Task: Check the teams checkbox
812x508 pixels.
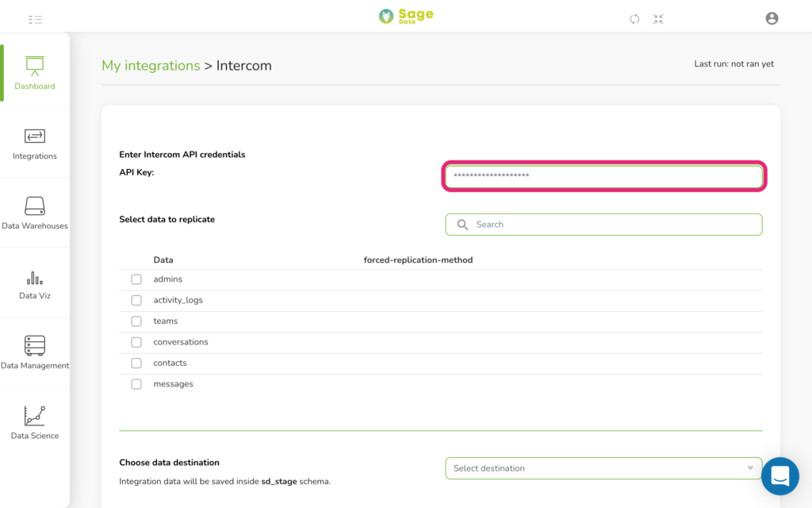Action: (x=136, y=321)
